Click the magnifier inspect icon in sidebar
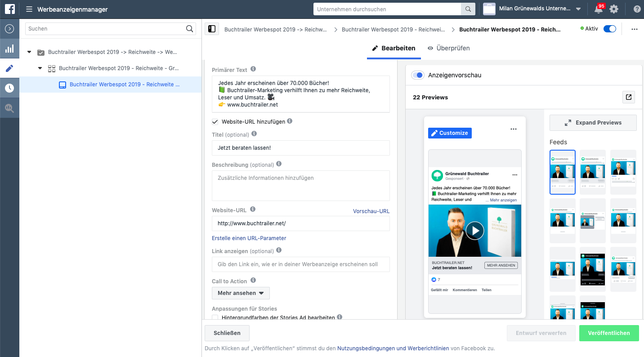This screenshot has width=644, height=357. [9, 108]
